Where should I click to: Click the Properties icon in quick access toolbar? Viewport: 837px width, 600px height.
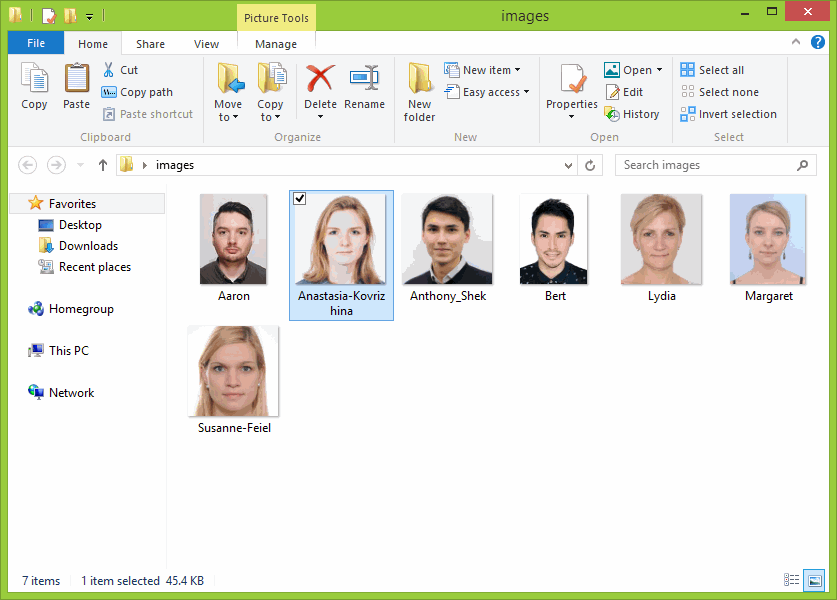(x=49, y=15)
